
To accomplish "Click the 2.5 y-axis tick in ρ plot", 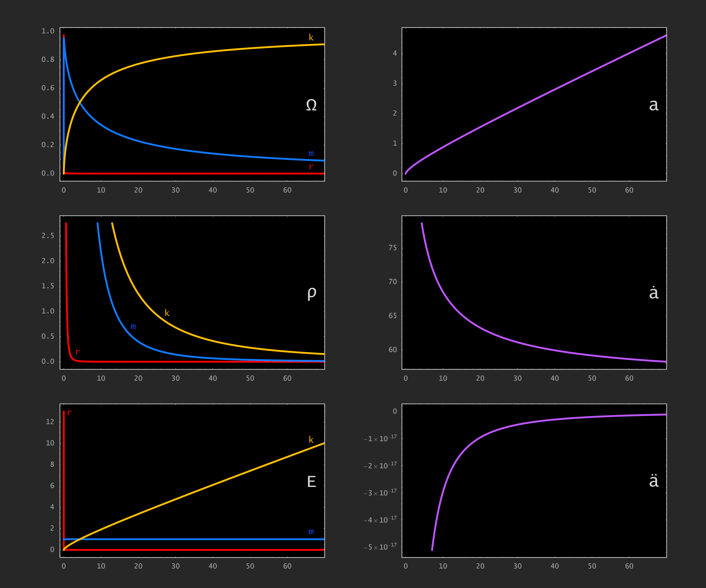I will pyautogui.click(x=48, y=236).
